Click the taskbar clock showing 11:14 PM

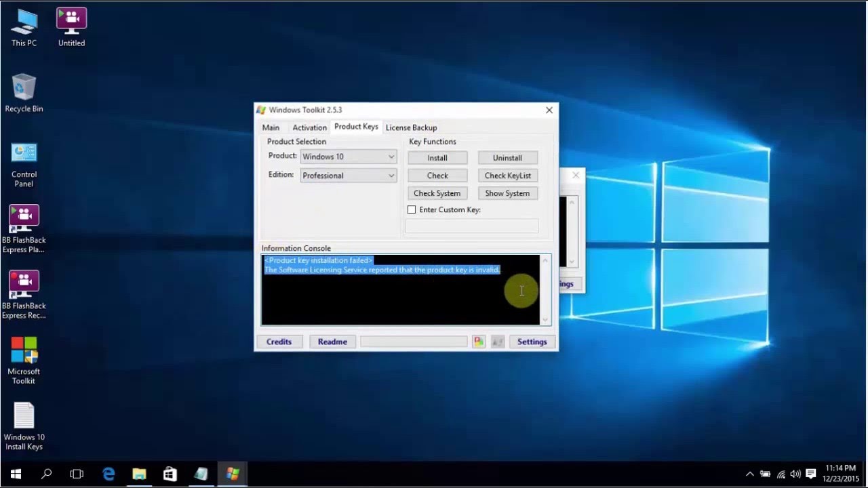click(x=841, y=474)
